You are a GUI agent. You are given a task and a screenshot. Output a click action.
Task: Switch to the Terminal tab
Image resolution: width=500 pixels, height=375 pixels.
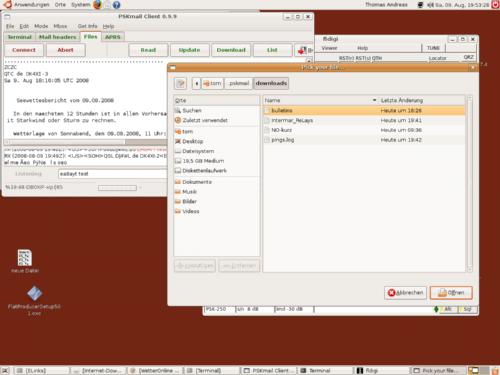[20, 37]
